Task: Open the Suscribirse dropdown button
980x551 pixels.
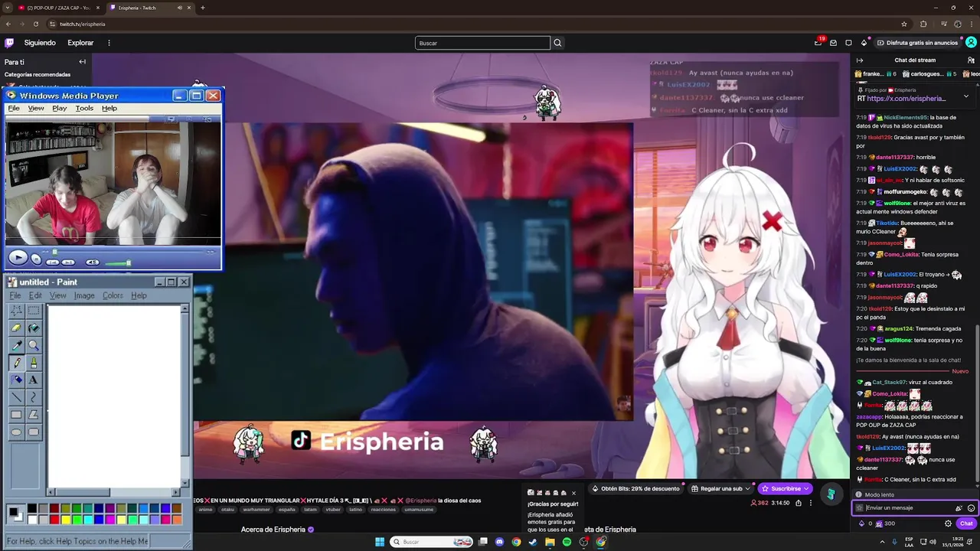Action: pyautogui.click(x=785, y=488)
